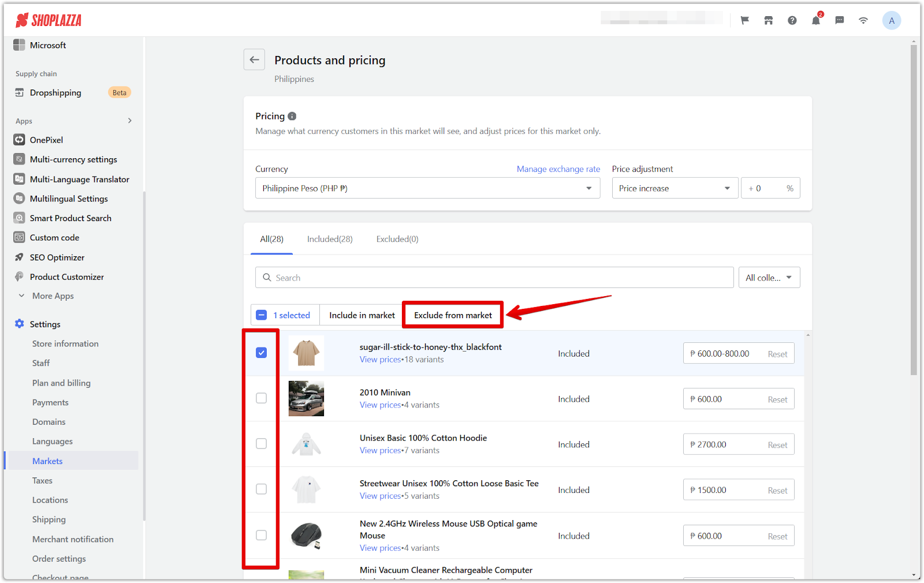Click the product search field
This screenshot has width=924, height=583.
pyautogui.click(x=494, y=278)
